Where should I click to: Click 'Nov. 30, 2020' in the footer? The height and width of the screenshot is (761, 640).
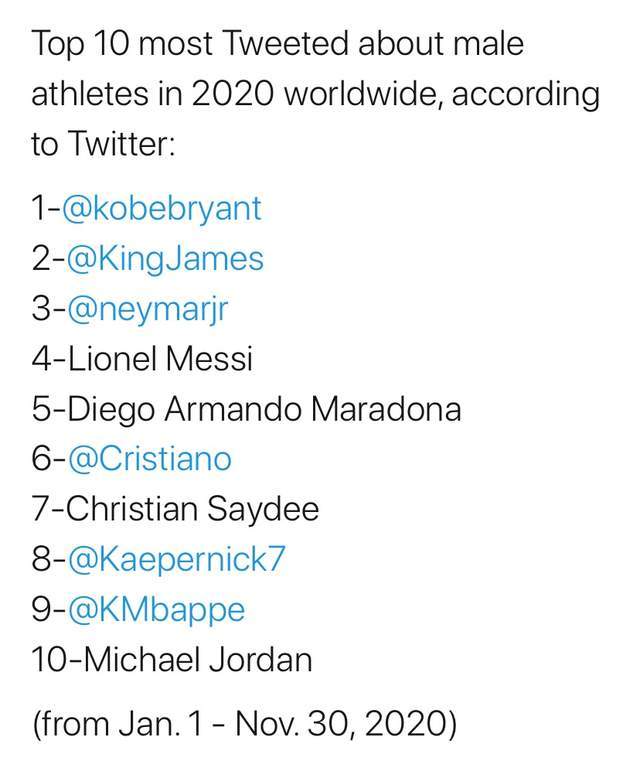click(339, 723)
